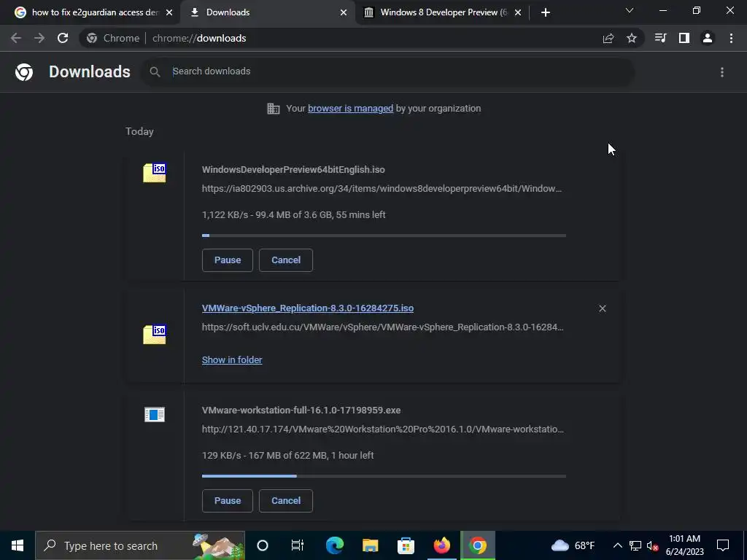The width and height of the screenshot is (747, 560).
Task: Open the Chrome profile icon
Action: coord(708,38)
